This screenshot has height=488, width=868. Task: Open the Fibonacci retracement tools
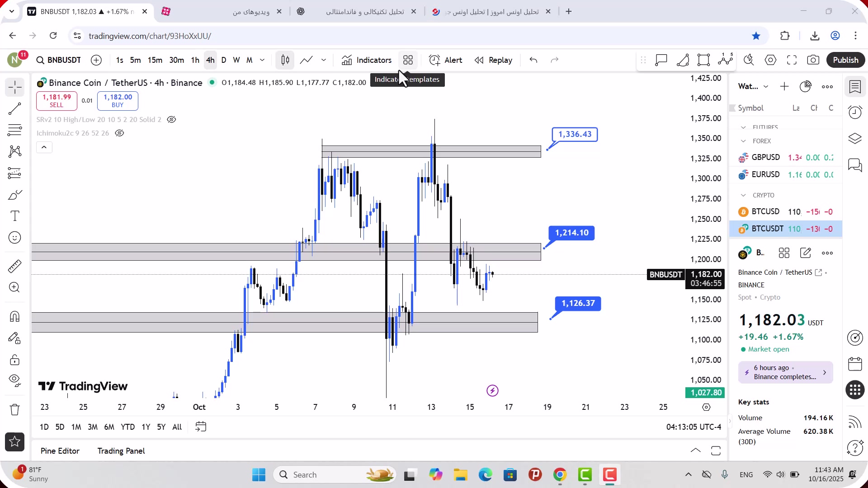coord(15,130)
